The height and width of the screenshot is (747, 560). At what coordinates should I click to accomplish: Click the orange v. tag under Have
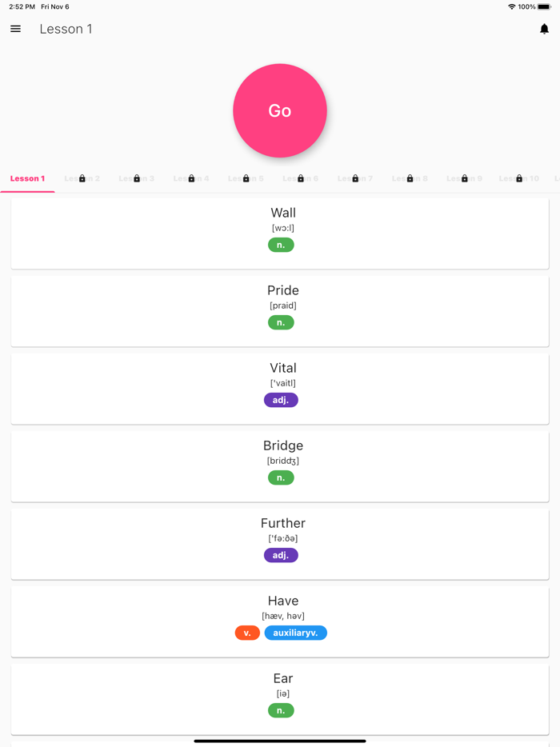point(247,633)
